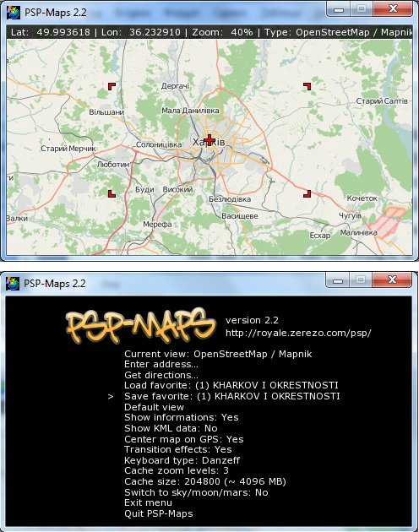Click the Дергачі town label on the map
This screenshot has width=419, height=532.
point(175,86)
